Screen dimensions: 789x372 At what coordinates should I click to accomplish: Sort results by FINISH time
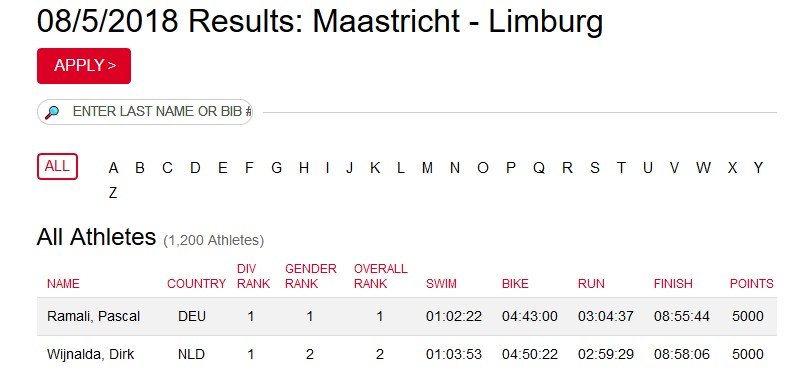point(673,284)
